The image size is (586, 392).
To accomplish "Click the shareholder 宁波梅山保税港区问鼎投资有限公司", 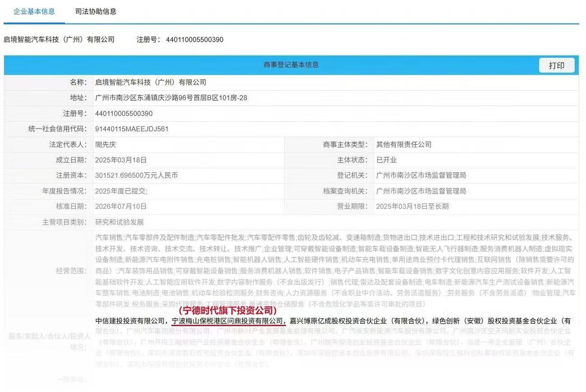I will pos(228,321).
